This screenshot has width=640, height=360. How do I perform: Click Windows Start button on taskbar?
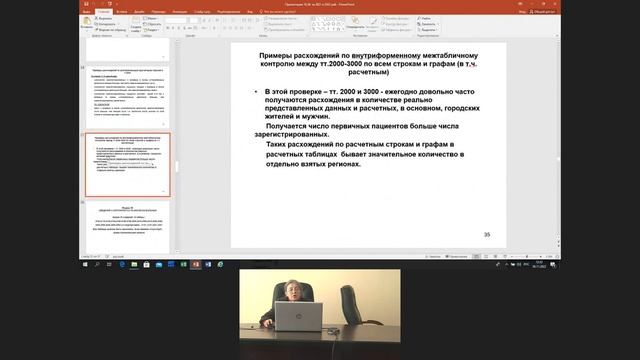[85, 264]
